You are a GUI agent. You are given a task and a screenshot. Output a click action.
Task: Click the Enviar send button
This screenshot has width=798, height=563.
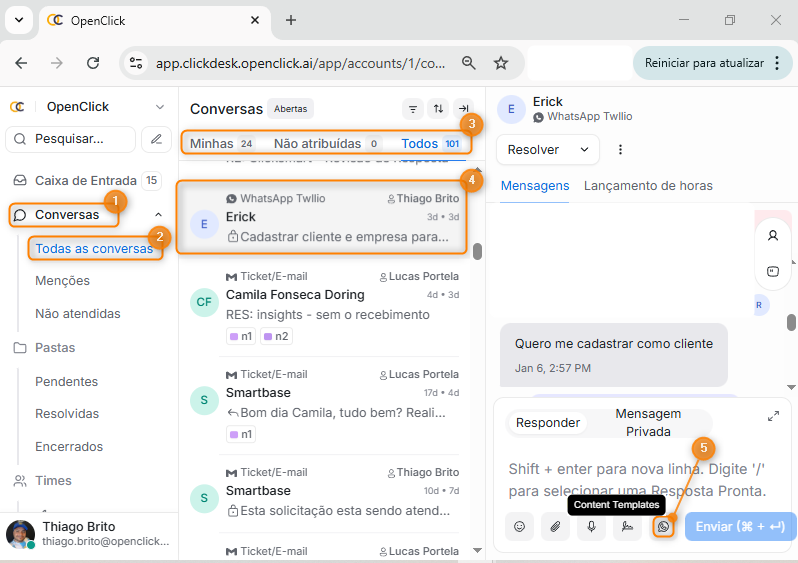[740, 526]
